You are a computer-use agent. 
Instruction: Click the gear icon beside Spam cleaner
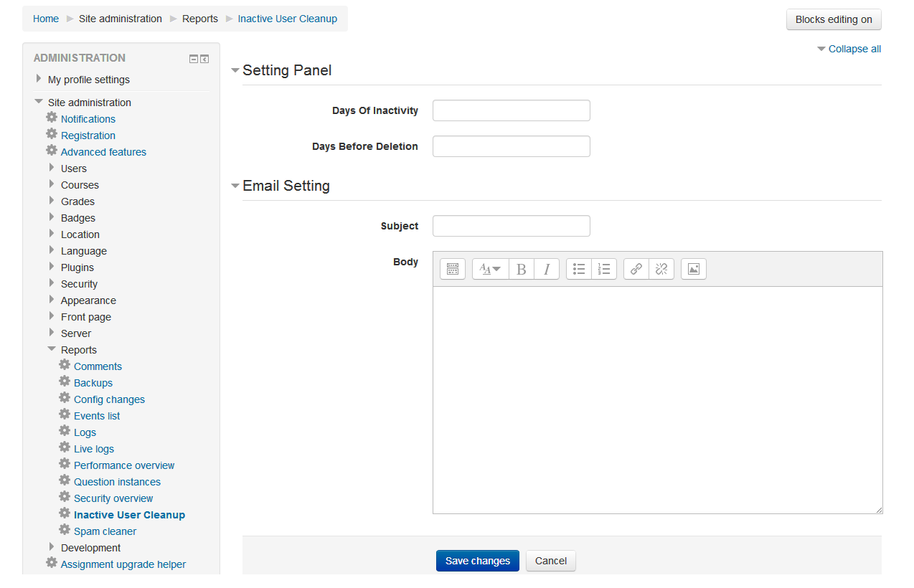pos(65,530)
